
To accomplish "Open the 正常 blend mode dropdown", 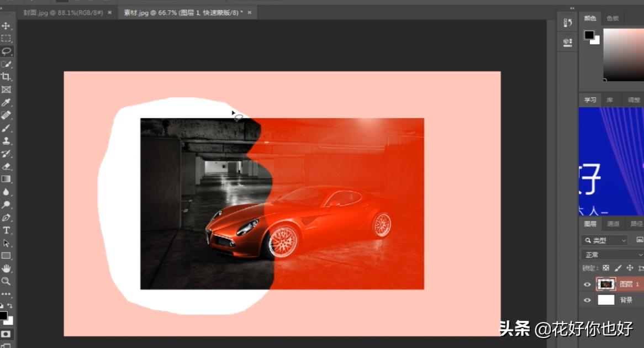I will tap(613, 255).
